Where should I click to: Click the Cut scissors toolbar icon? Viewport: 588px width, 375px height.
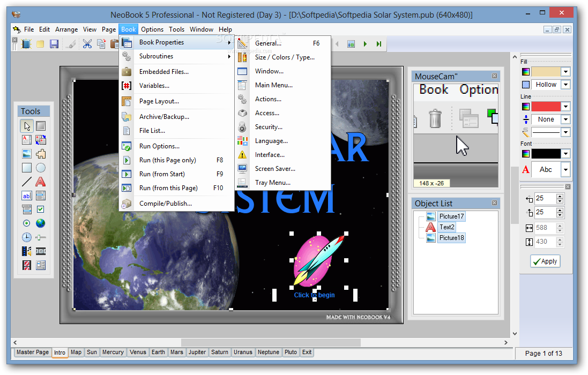pyautogui.click(x=87, y=44)
